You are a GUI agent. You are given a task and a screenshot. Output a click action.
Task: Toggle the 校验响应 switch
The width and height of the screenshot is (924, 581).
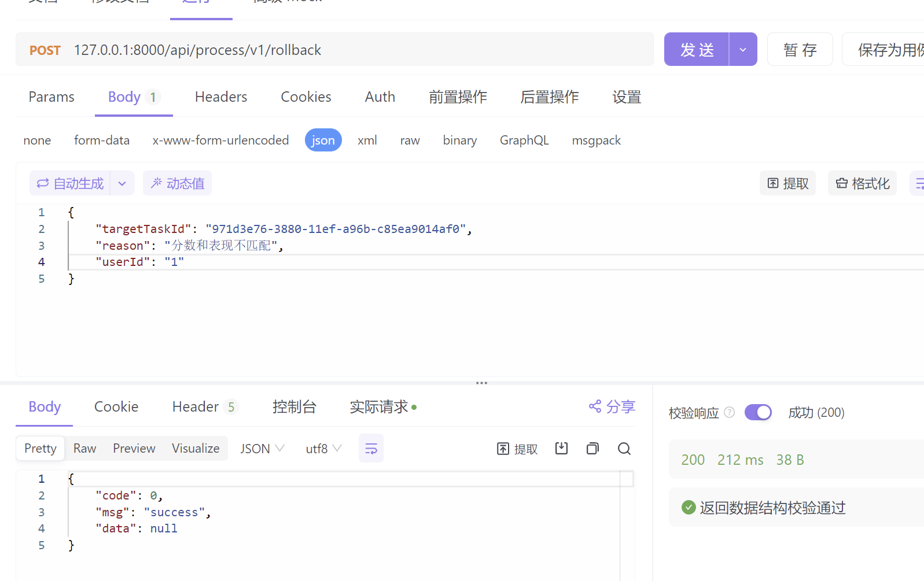click(758, 412)
